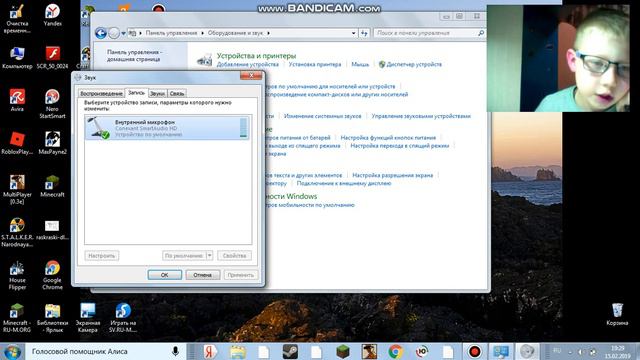640x360 pixels.
Task: Click the Настроить button
Action: click(102, 256)
